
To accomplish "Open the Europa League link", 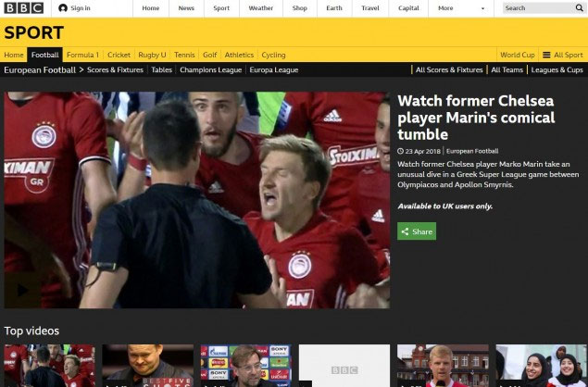I will (x=274, y=69).
